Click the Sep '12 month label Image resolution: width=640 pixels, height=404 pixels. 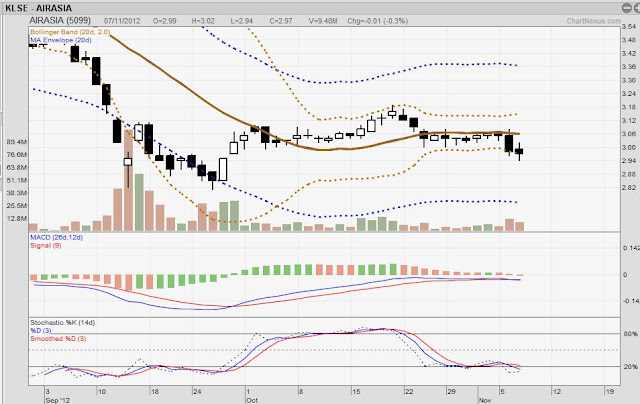[57, 400]
